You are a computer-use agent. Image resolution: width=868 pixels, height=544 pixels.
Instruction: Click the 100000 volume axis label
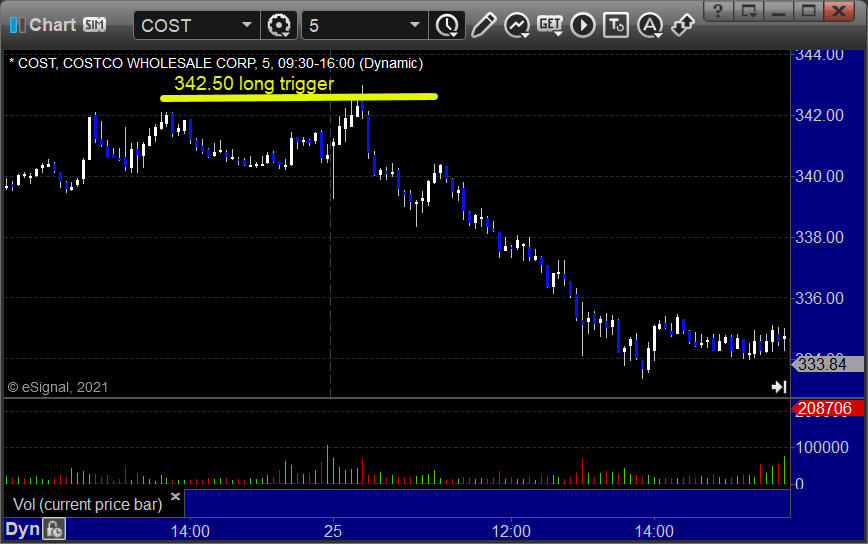(822, 447)
